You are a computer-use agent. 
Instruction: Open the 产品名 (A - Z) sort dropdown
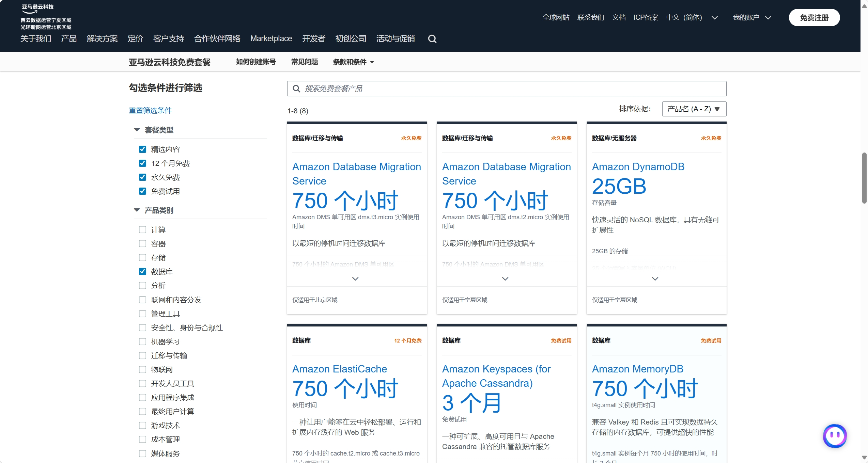(x=694, y=109)
